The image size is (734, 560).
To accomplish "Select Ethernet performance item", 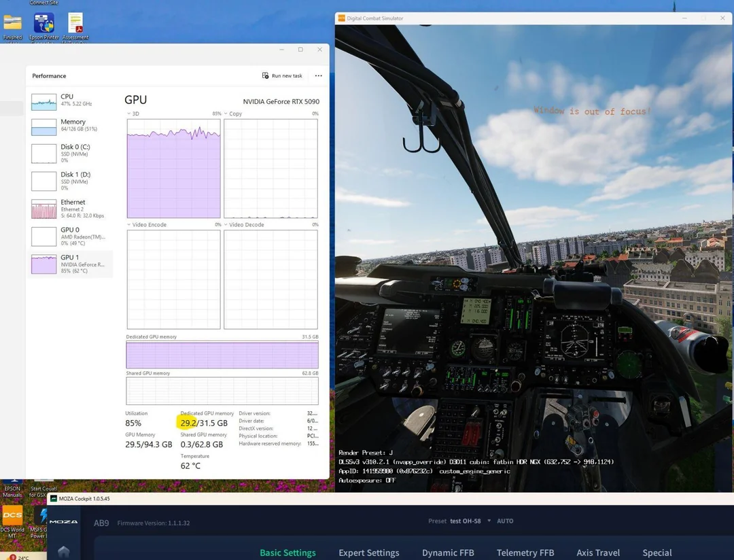I will (x=70, y=209).
